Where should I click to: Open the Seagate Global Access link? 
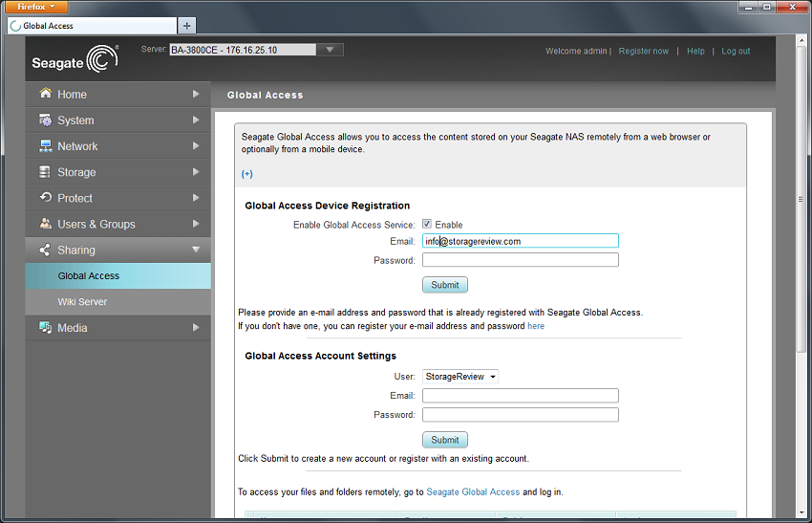(473, 491)
